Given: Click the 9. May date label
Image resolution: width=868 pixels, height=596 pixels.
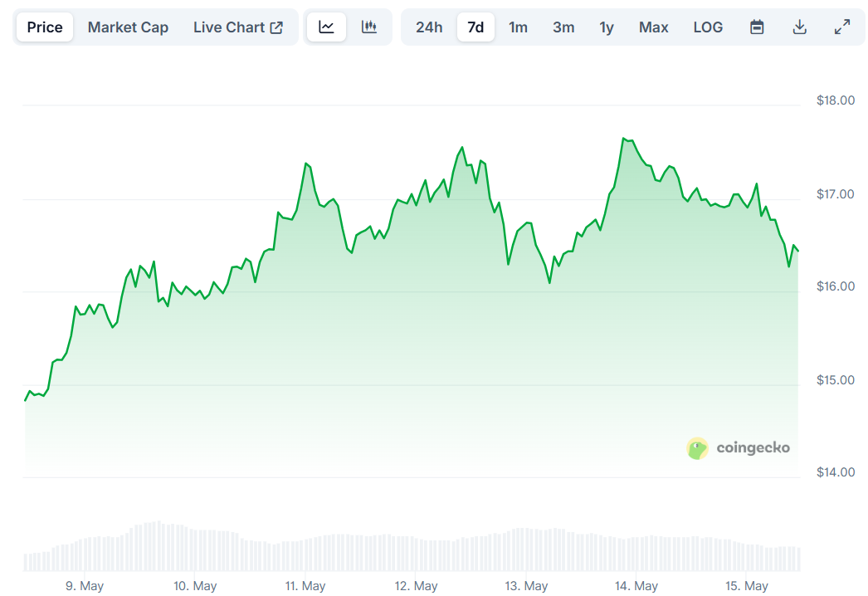Looking at the screenshot, I should pyautogui.click(x=85, y=586).
